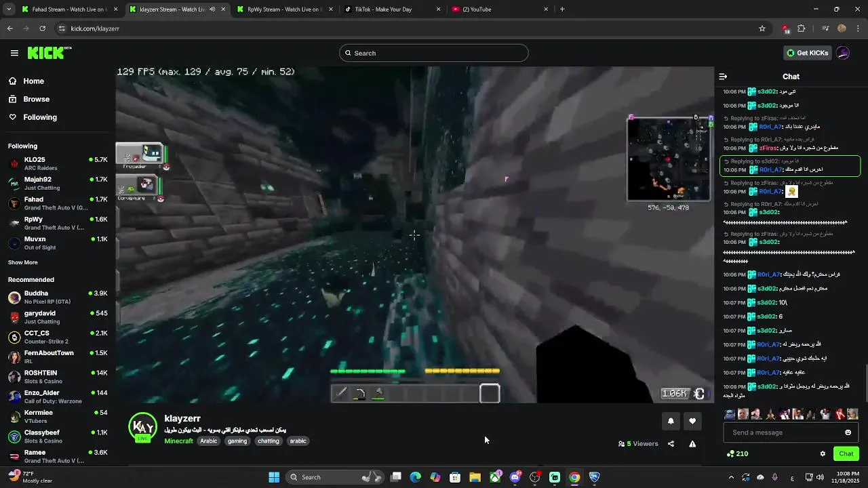Click klayzerr channel avatar

pos(142,427)
